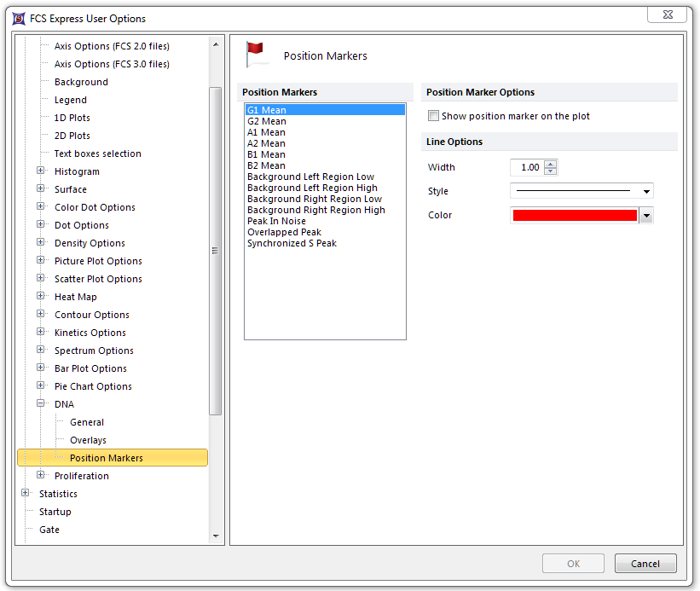Click the Width value input field

click(x=526, y=168)
